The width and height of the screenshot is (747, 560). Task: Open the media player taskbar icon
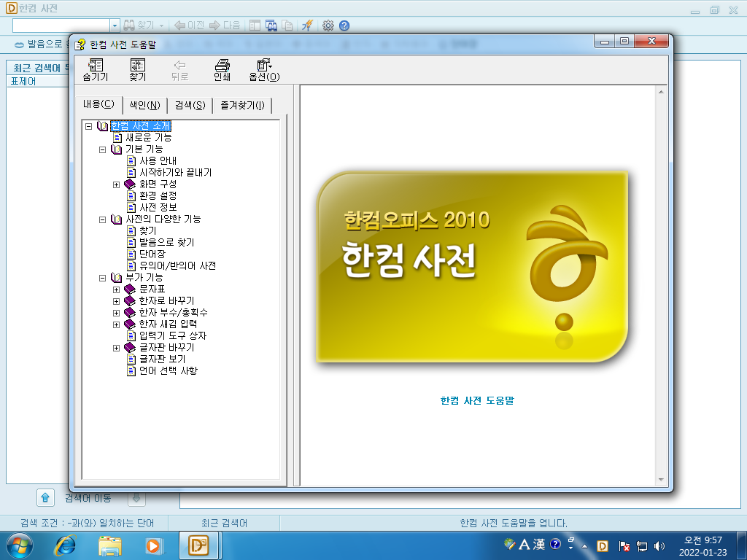click(155, 545)
